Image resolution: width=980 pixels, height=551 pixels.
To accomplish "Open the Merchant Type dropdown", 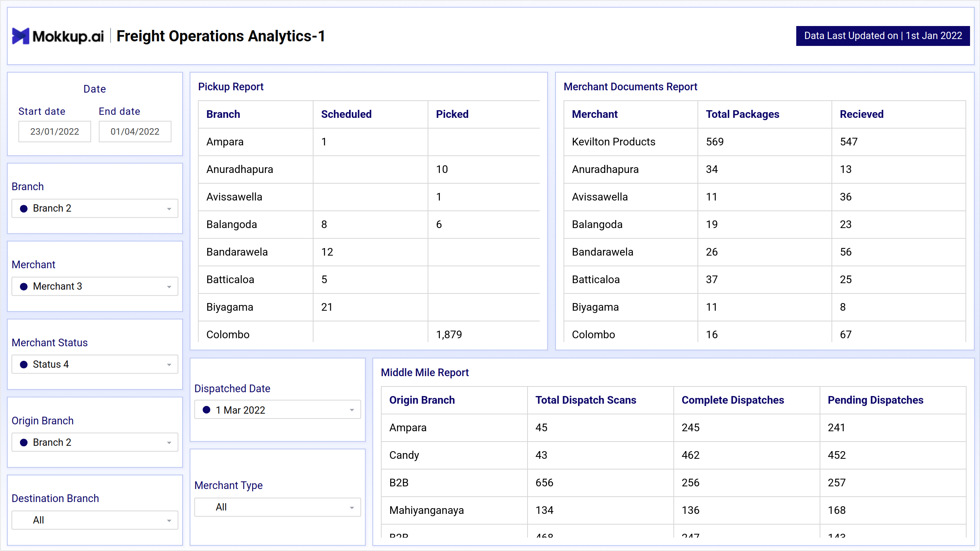I will [x=278, y=507].
